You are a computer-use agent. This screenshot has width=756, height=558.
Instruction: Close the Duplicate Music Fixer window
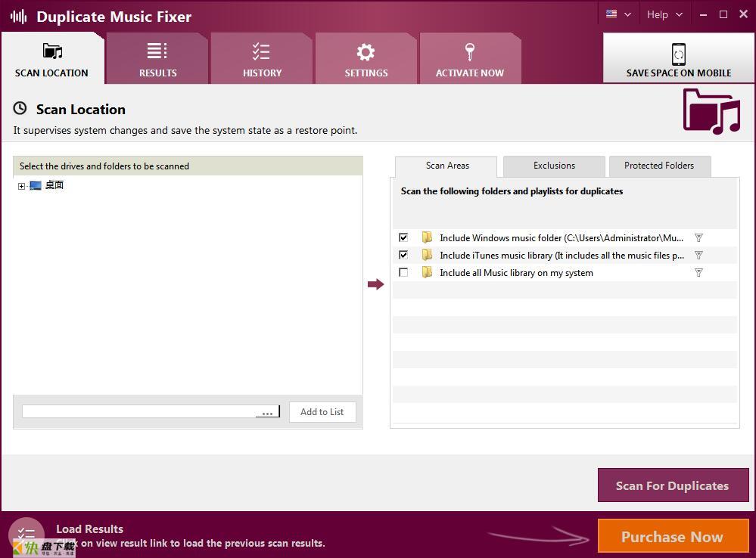(743, 14)
